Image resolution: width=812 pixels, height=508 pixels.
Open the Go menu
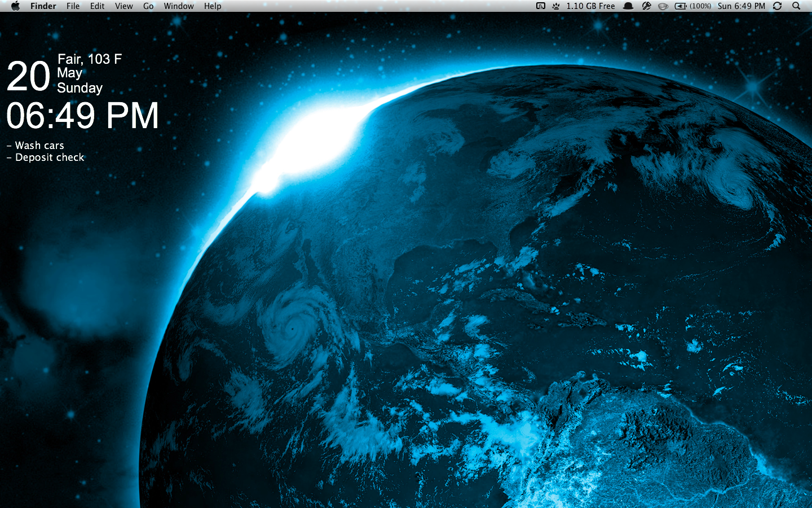click(148, 6)
